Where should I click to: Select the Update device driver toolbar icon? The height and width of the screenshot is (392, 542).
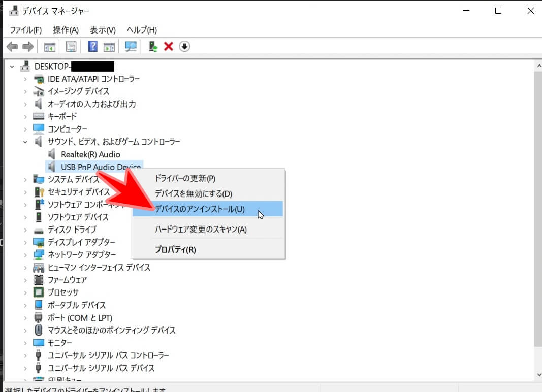click(151, 46)
